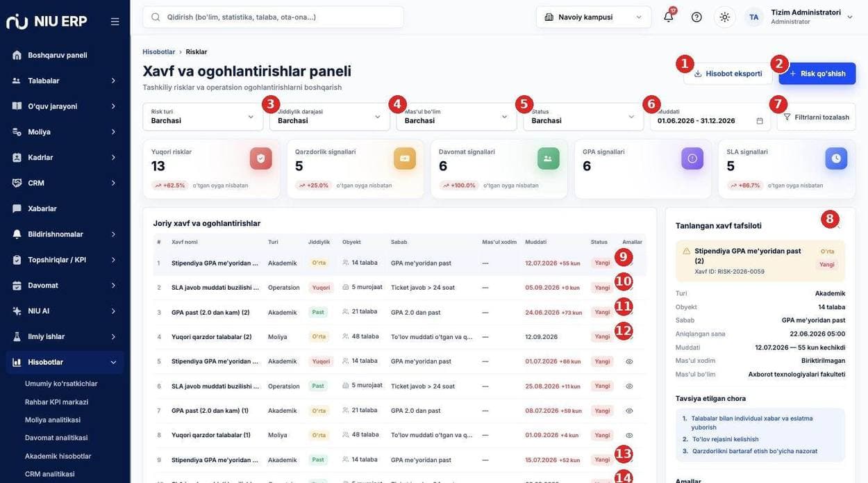Collapse sidebar with hamburger menu icon
This screenshot has height=483, width=868.
tap(115, 22)
